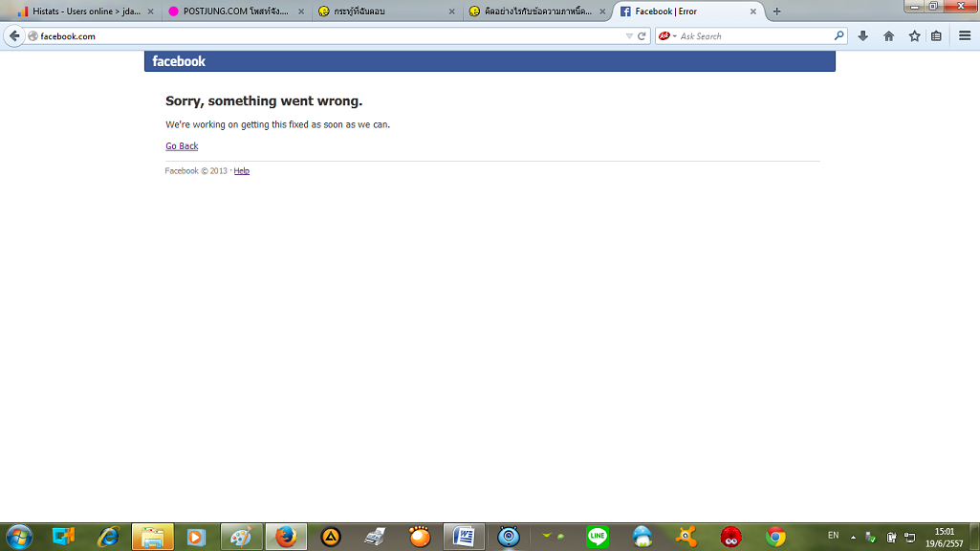Viewport: 980px width, 551px height.
Task: Click the browser Back arrow button
Action: tap(14, 36)
